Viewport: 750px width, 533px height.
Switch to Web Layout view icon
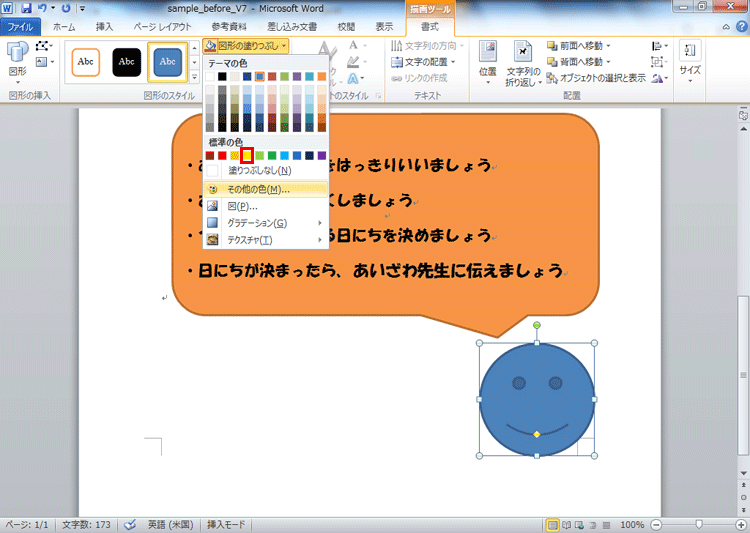click(579, 525)
